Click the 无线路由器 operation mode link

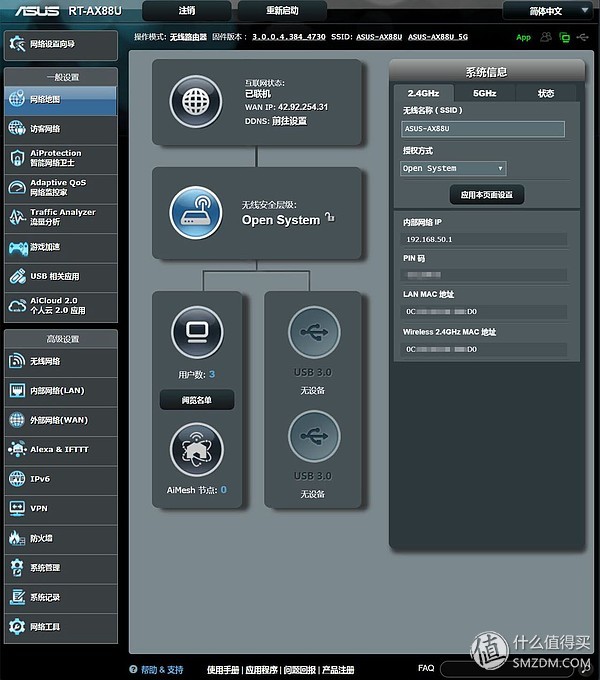click(188, 37)
